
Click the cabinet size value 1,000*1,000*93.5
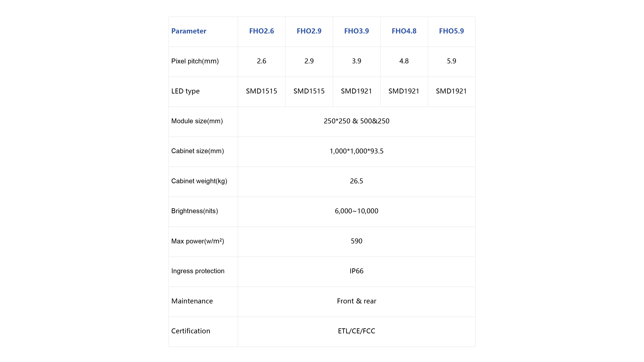[x=356, y=151]
